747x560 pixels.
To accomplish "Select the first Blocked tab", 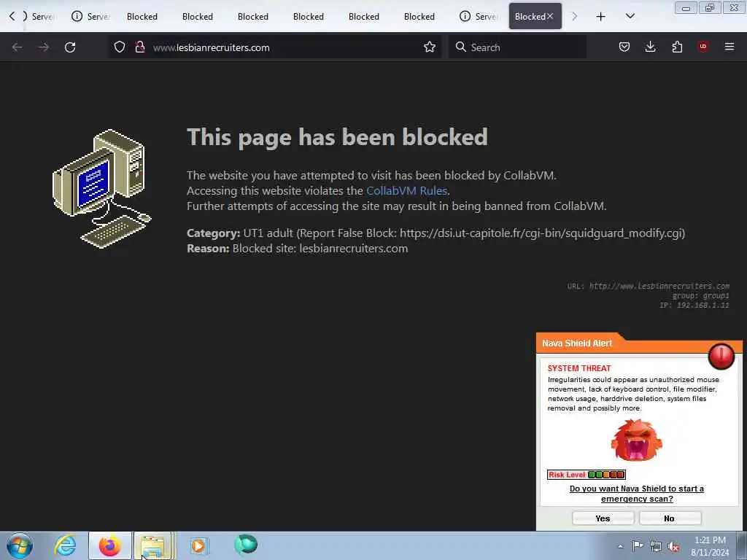I will 142,17.
